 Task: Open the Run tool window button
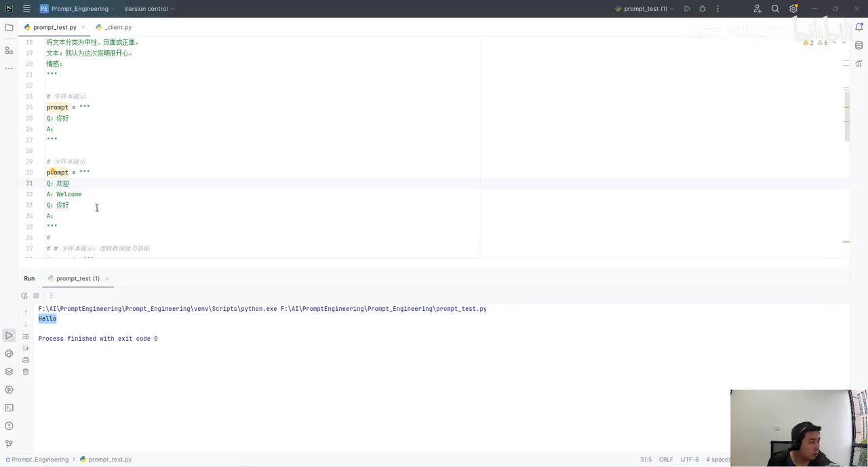(x=9, y=335)
